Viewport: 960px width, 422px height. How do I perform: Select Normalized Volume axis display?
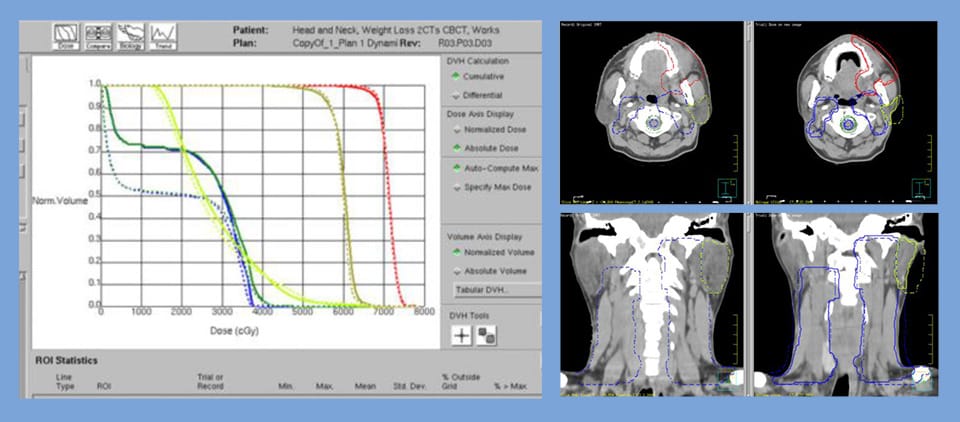[x=457, y=252]
